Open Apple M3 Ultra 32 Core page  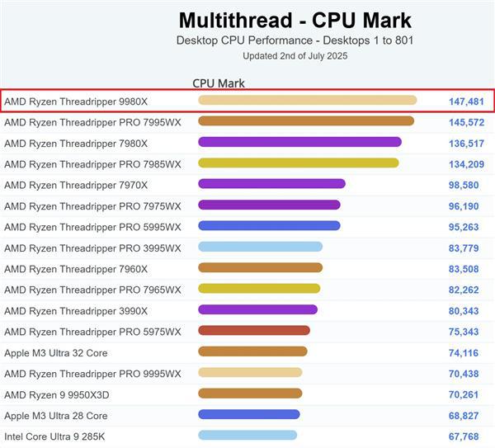56,353
